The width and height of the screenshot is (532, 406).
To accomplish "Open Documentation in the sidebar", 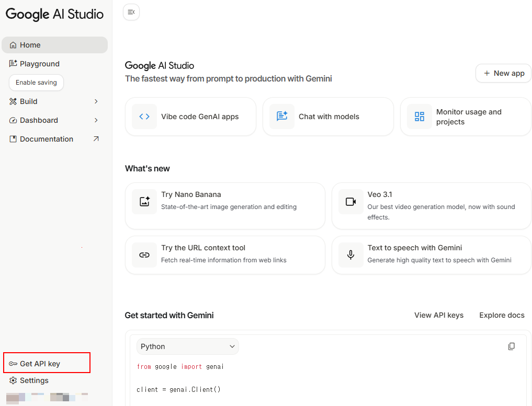I will 47,139.
